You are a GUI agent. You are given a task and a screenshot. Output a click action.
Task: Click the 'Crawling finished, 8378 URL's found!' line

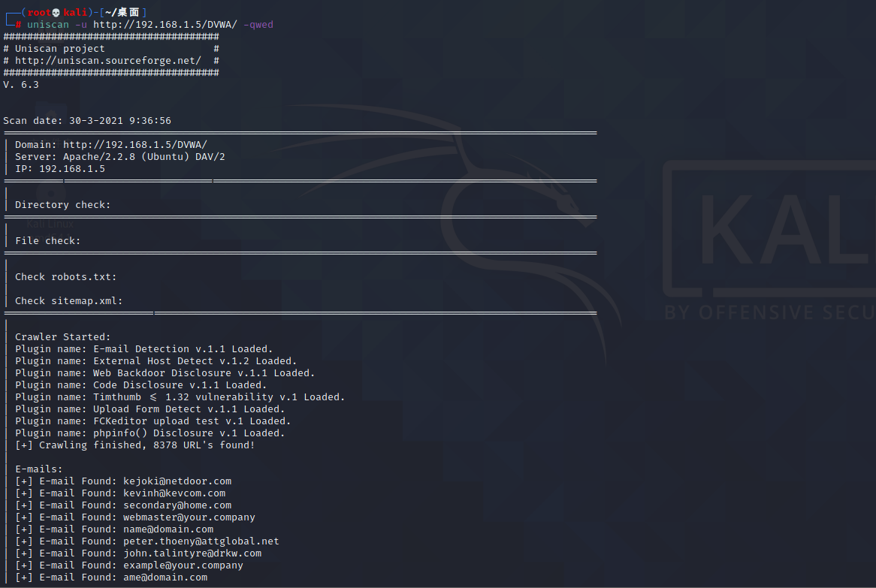click(135, 445)
